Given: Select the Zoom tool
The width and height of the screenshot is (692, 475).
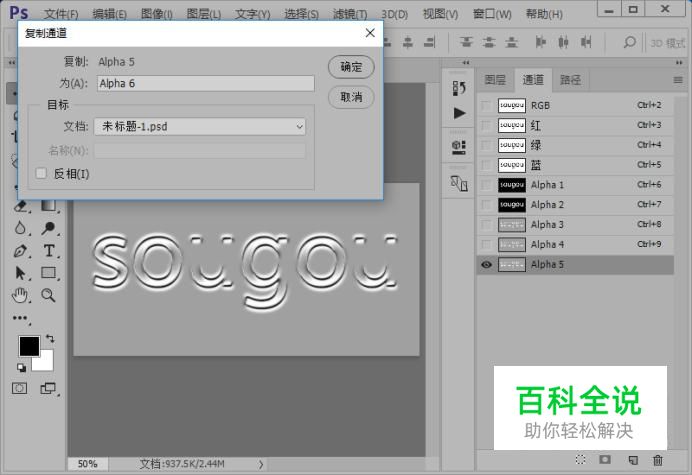Looking at the screenshot, I should pos(48,295).
